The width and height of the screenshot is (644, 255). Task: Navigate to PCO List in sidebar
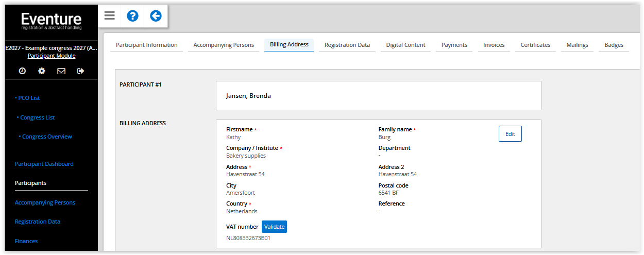[x=29, y=98]
